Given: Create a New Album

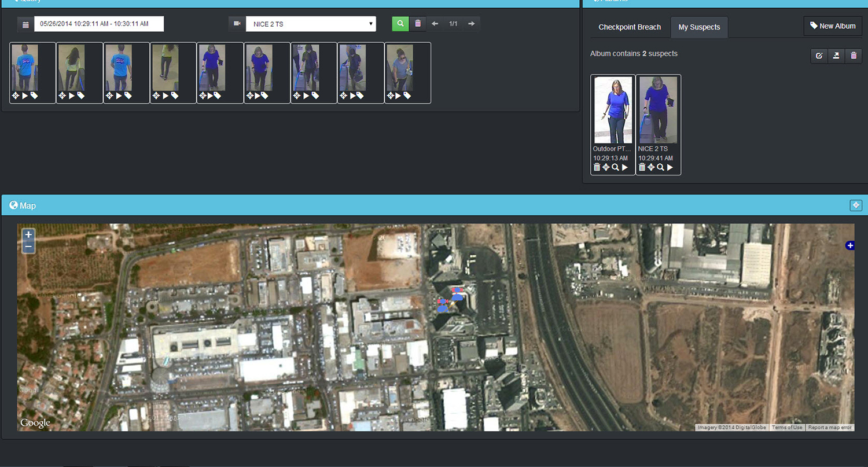Looking at the screenshot, I should tap(833, 25).
